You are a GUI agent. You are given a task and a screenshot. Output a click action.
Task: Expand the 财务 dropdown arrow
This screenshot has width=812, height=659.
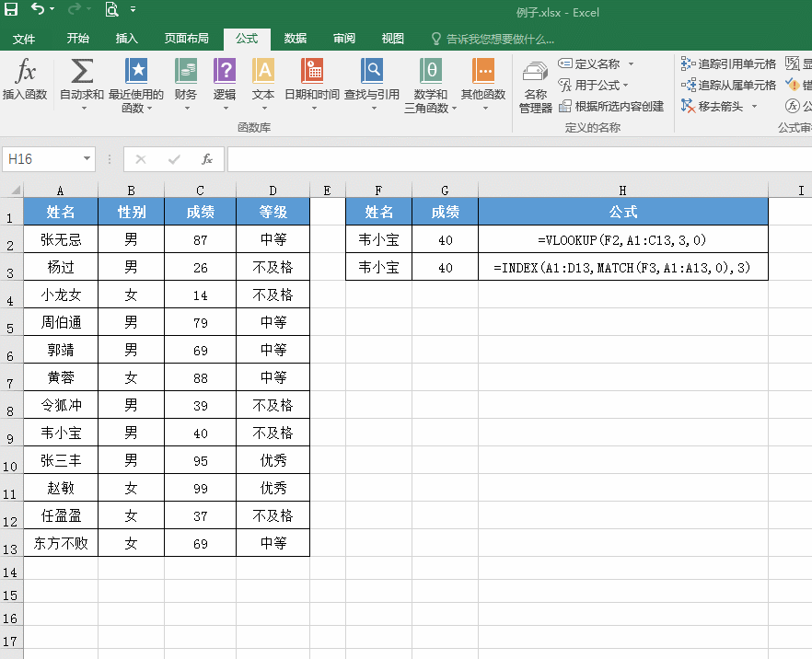click(187, 109)
